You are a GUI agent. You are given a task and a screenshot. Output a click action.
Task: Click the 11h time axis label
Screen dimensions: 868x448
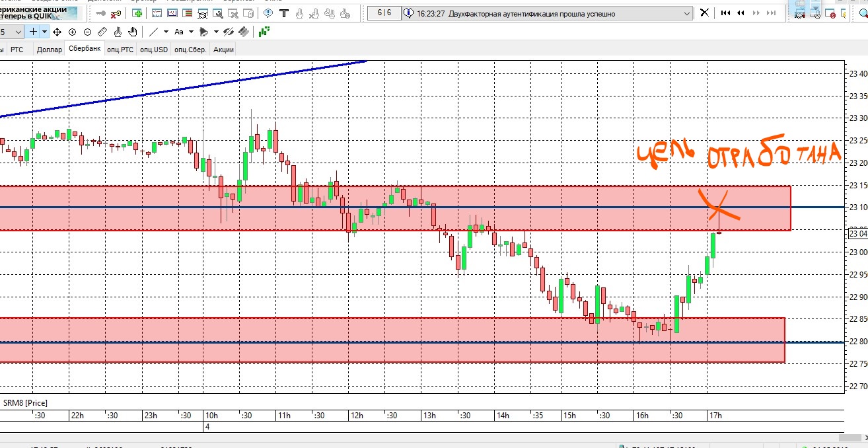[284, 416]
